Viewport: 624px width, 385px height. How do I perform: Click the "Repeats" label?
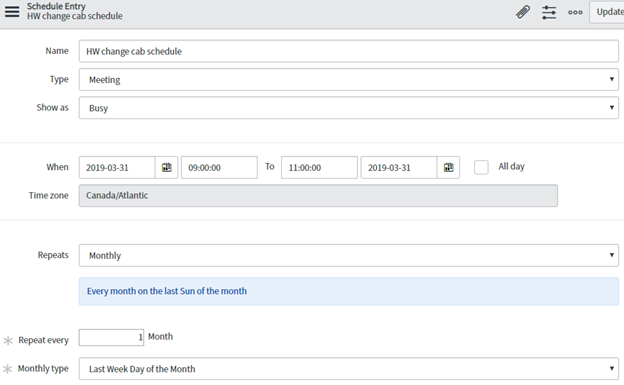coord(53,255)
